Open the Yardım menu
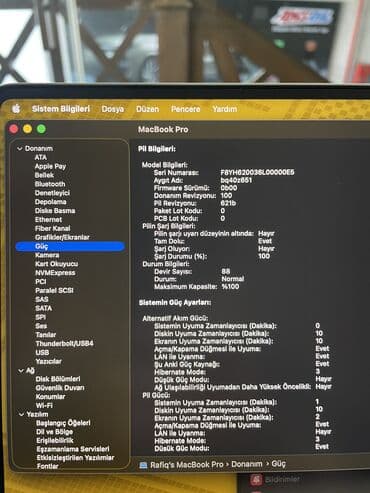This screenshot has width=370, height=493. (225, 109)
